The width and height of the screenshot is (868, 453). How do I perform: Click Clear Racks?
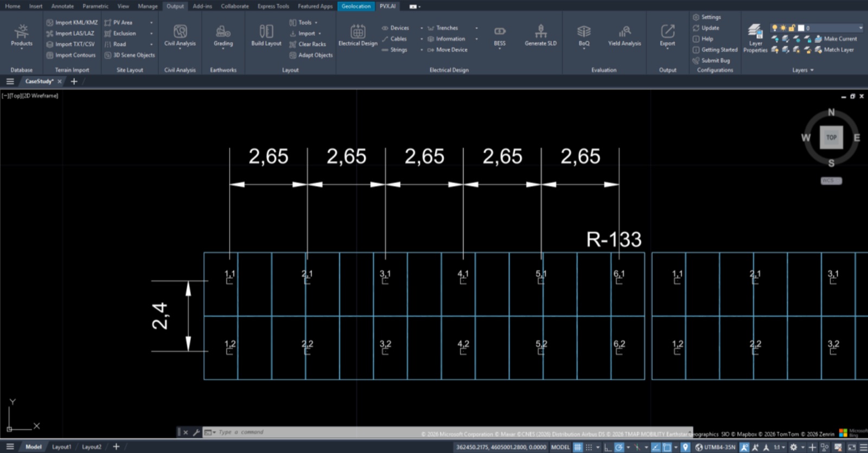tap(308, 44)
